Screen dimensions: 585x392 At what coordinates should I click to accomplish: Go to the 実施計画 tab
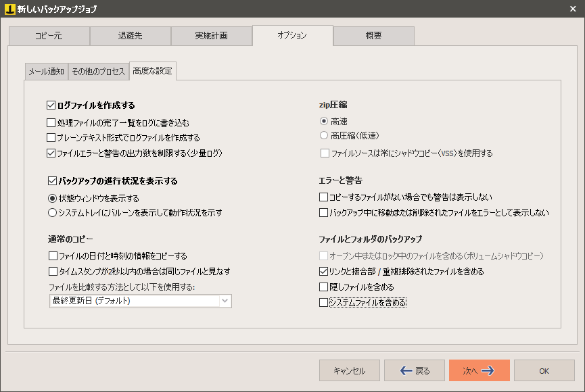212,36
